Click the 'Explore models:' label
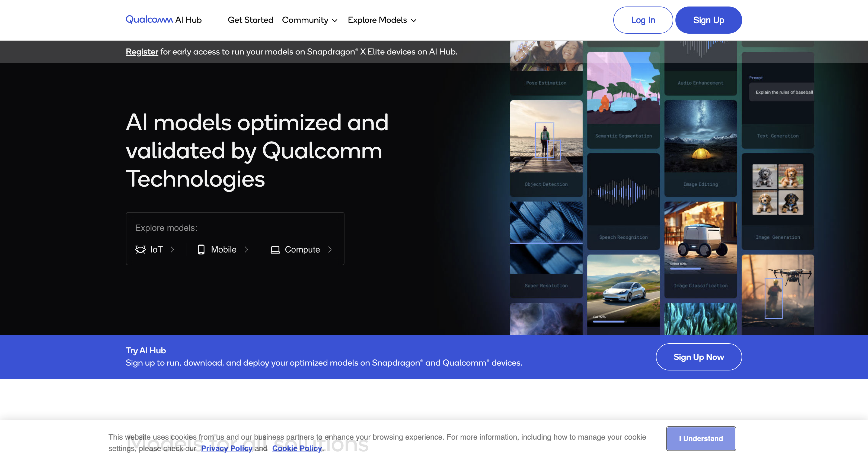 pyautogui.click(x=166, y=228)
